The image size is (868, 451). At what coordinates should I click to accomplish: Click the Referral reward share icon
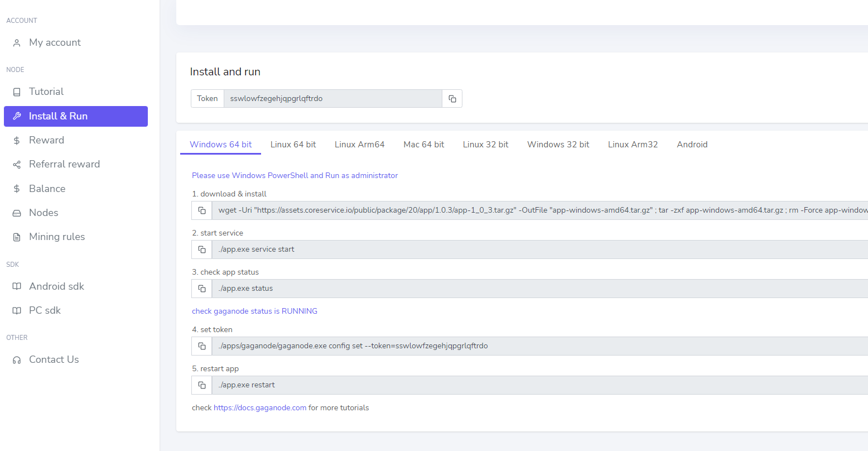point(17,165)
